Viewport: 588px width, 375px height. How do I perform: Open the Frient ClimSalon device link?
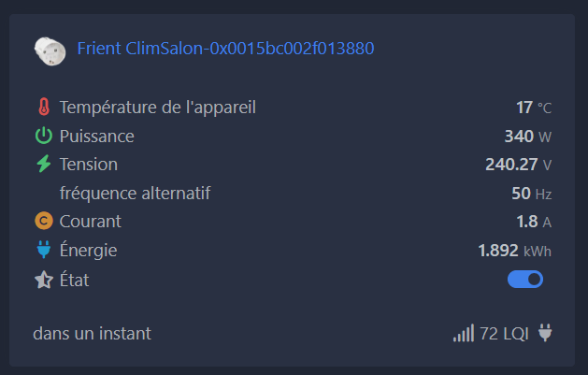click(225, 48)
